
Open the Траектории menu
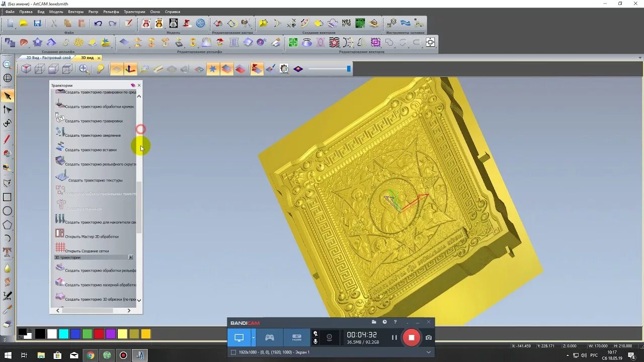point(135,12)
